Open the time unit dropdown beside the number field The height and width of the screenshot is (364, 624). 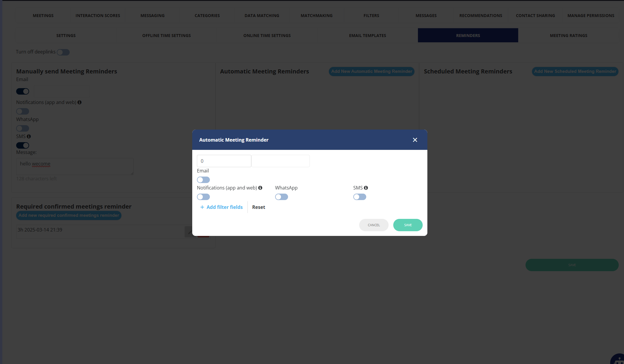coord(280,161)
